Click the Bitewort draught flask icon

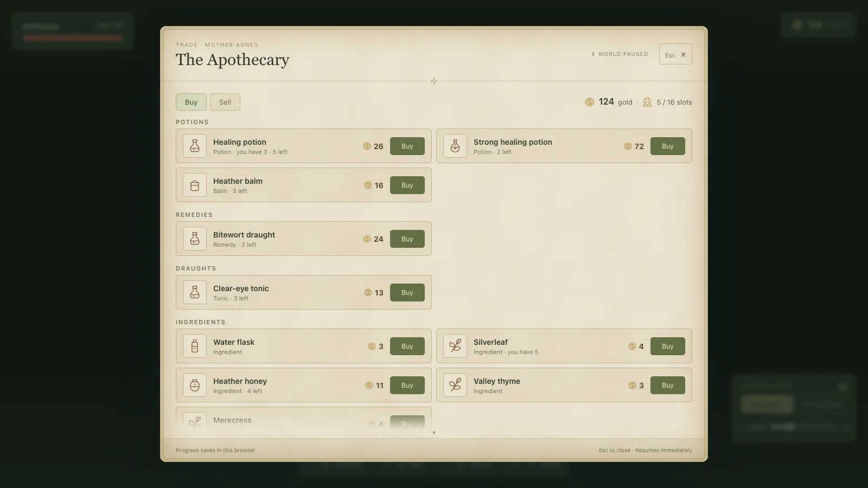[195, 239]
